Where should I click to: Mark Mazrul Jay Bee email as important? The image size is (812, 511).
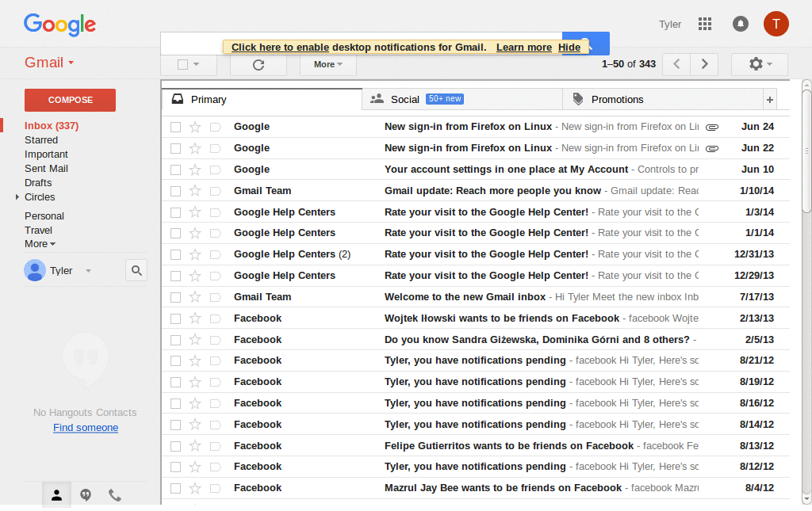tap(216, 488)
